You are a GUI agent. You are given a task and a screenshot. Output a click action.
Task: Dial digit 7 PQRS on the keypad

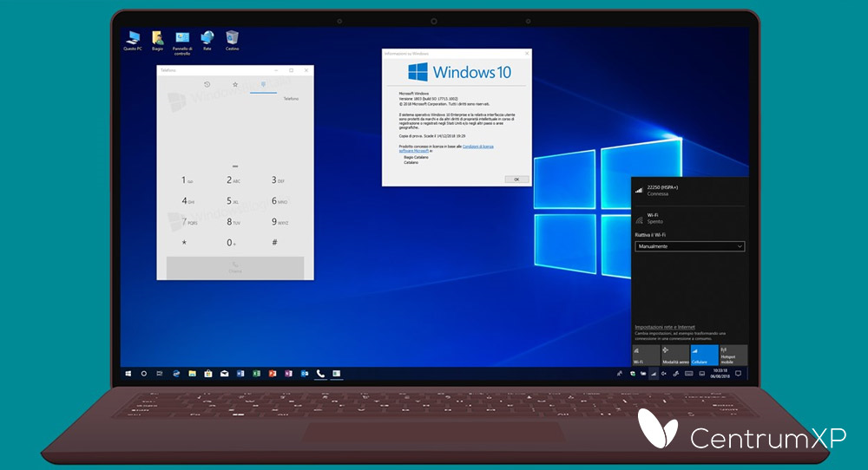point(188,222)
